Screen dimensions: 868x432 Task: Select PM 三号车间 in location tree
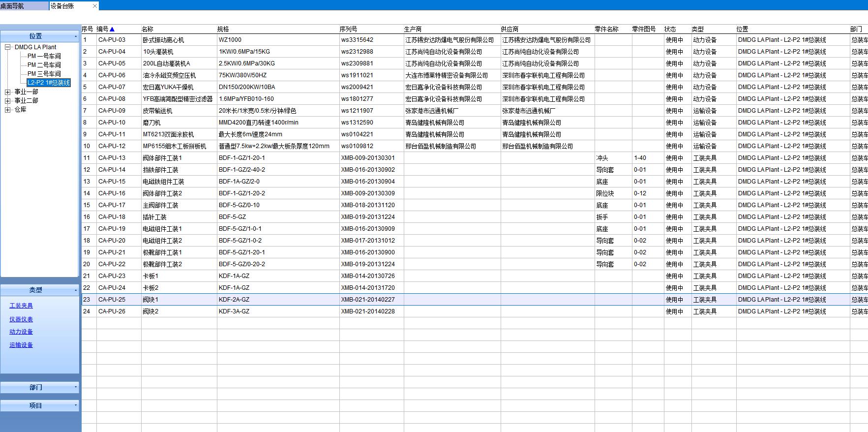[44, 74]
